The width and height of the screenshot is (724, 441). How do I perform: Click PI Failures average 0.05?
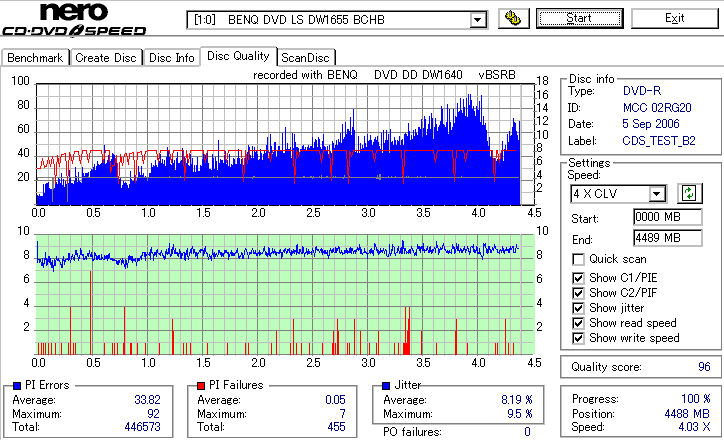tap(335, 399)
